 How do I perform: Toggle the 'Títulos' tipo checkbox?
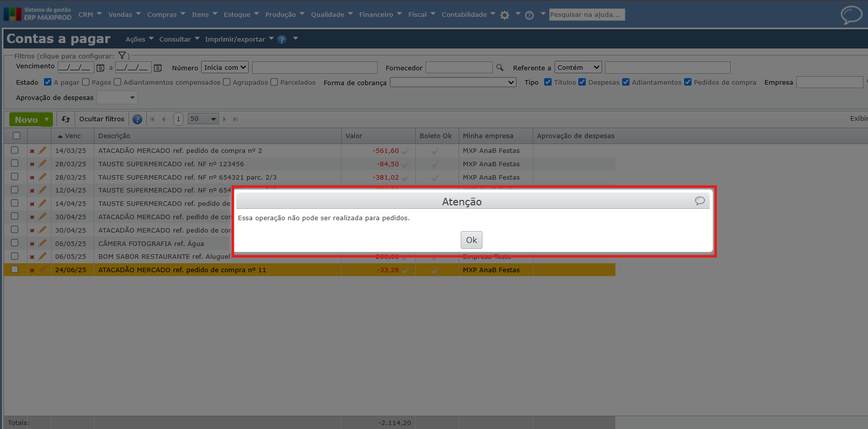coord(548,82)
